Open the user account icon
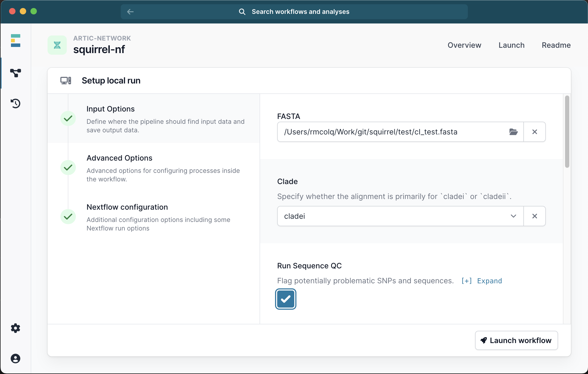 click(x=15, y=359)
